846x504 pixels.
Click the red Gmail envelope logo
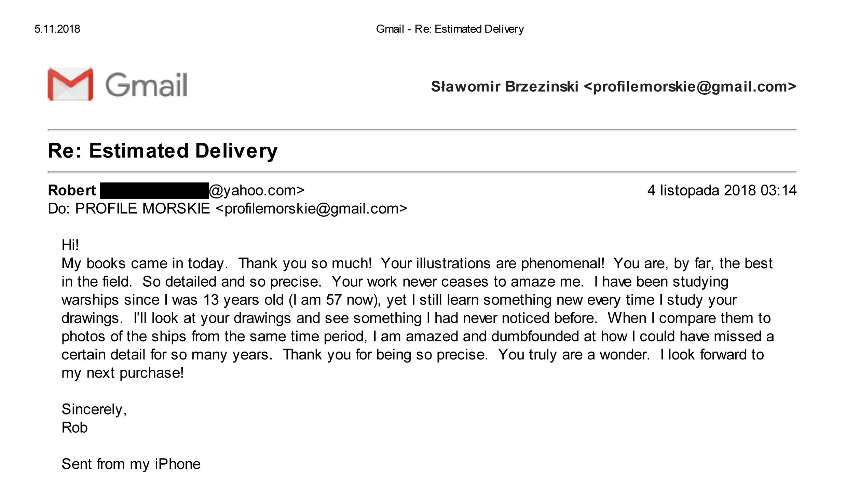[70, 84]
